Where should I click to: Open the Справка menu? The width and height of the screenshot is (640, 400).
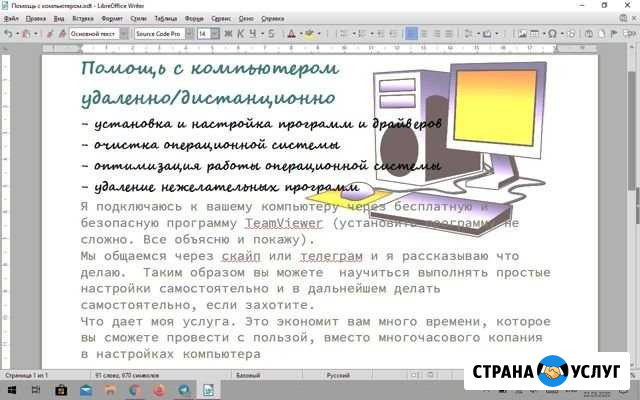[x=273, y=18]
